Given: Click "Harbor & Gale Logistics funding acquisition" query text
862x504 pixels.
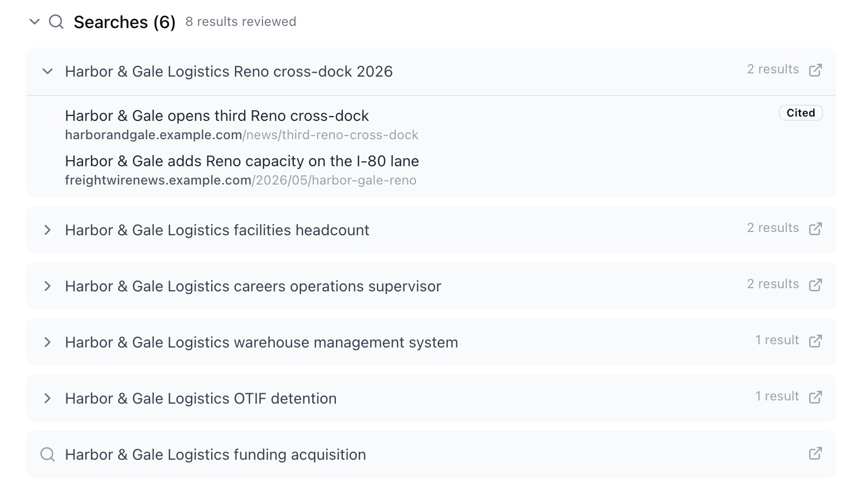Looking at the screenshot, I should (215, 455).
